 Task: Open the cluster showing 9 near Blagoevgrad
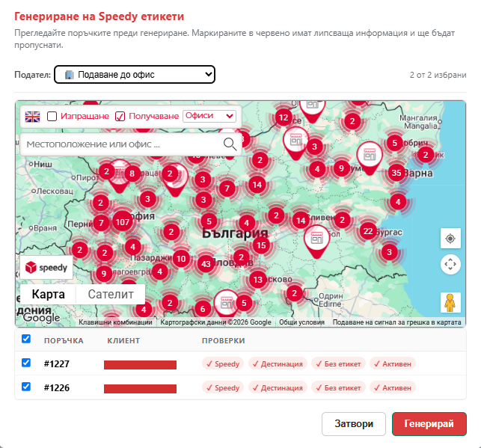point(104,273)
